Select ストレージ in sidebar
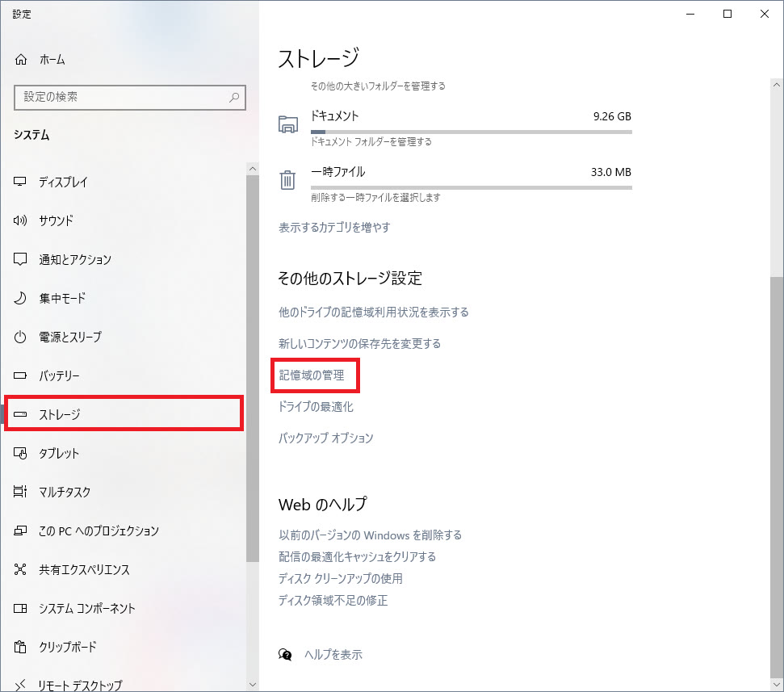 [124, 414]
